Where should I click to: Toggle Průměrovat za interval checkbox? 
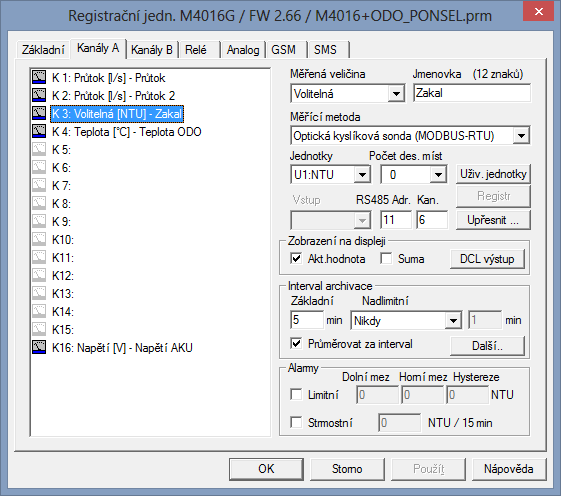(x=296, y=344)
